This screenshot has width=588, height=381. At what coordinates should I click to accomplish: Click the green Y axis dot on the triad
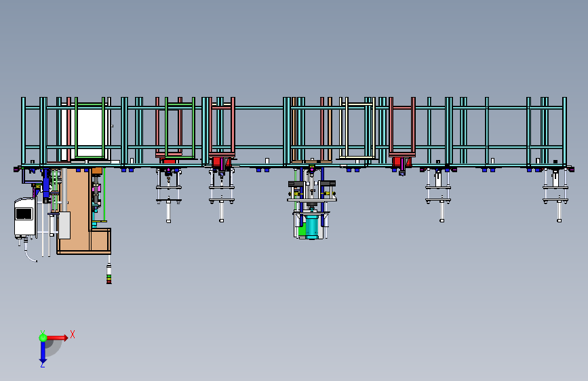(43, 338)
